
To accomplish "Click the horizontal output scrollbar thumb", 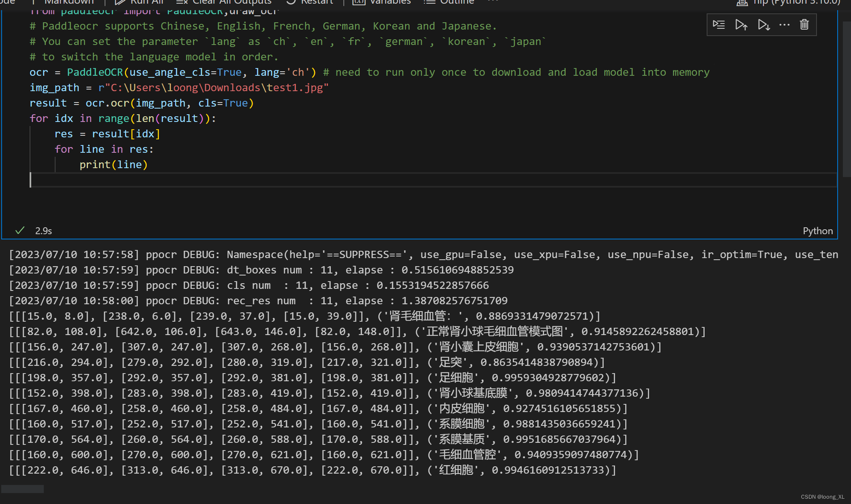I will [22, 489].
